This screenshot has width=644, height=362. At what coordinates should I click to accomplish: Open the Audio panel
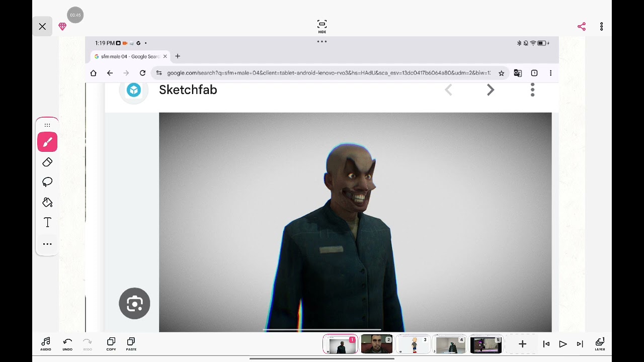46,344
